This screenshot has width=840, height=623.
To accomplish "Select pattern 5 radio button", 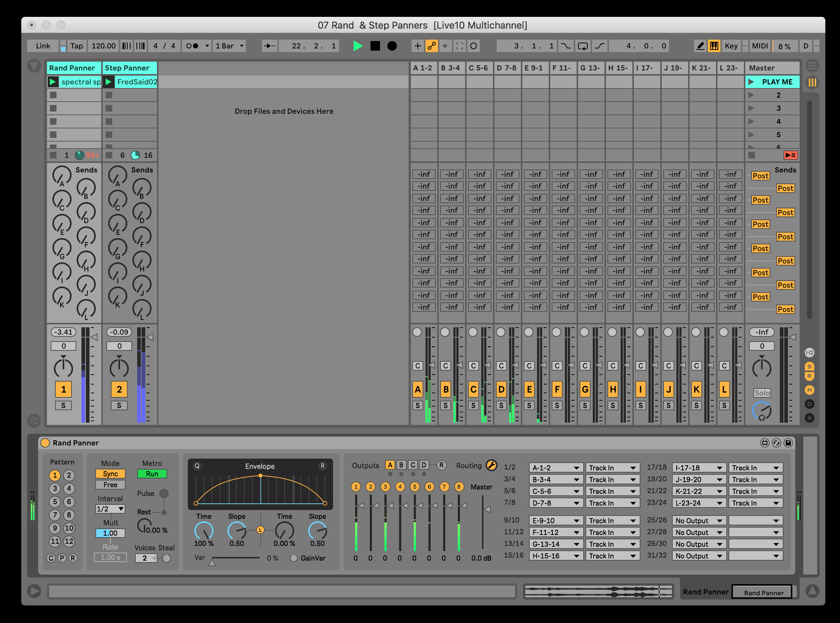I will click(55, 502).
